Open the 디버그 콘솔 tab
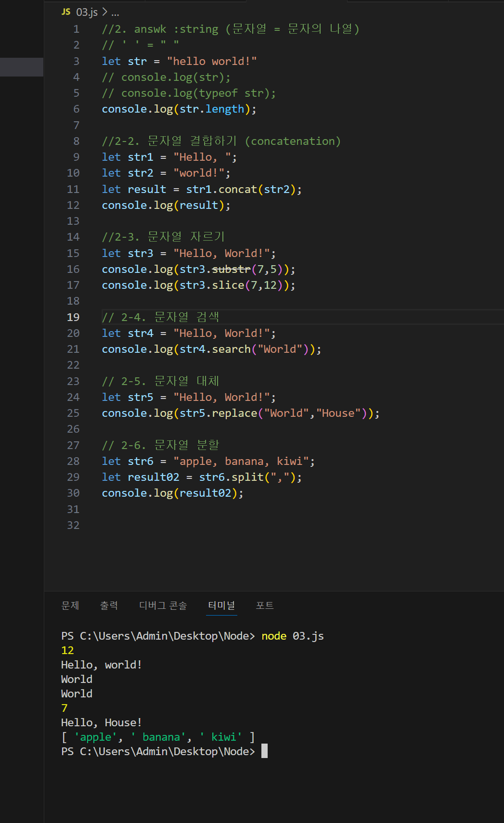The width and height of the screenshot is (504, 823). (x=163, y=605)
